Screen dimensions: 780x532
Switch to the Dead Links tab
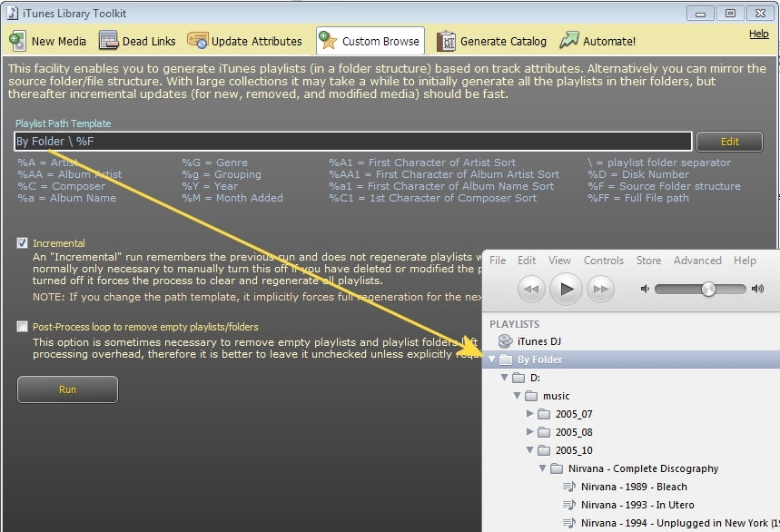click(x=137, y=41)
